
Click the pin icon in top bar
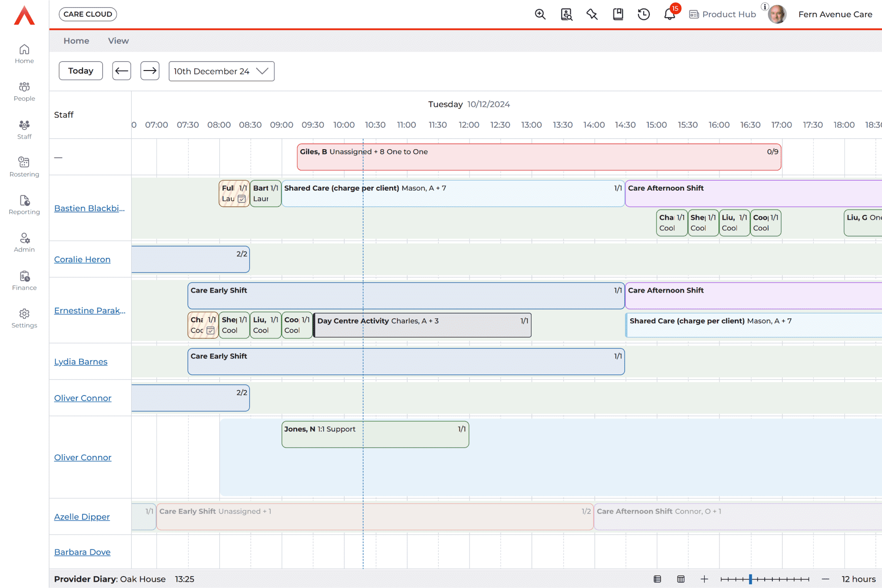pos(592,14)
